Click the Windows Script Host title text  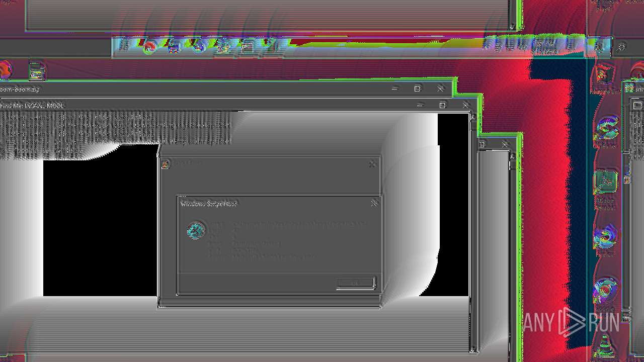point(208,204)
